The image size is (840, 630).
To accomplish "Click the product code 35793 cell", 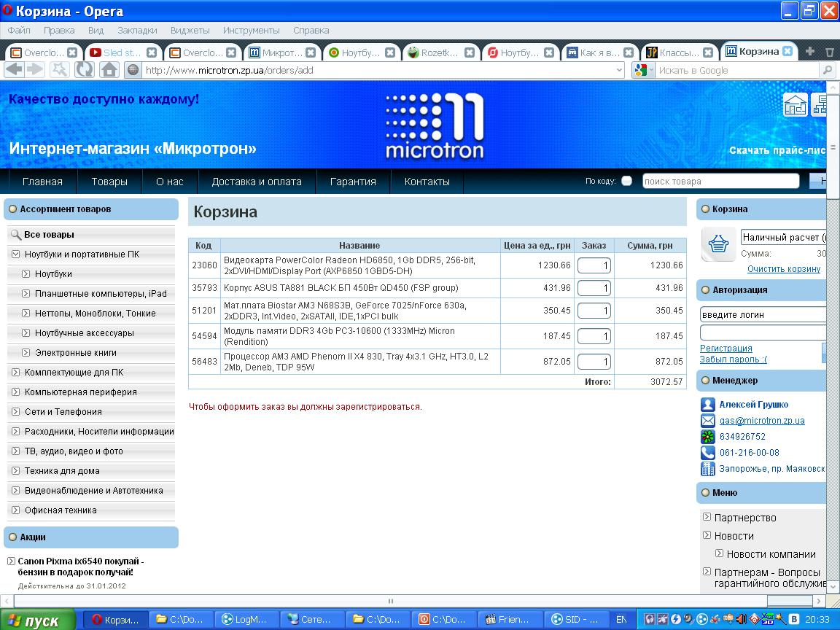I will [205, 288].
